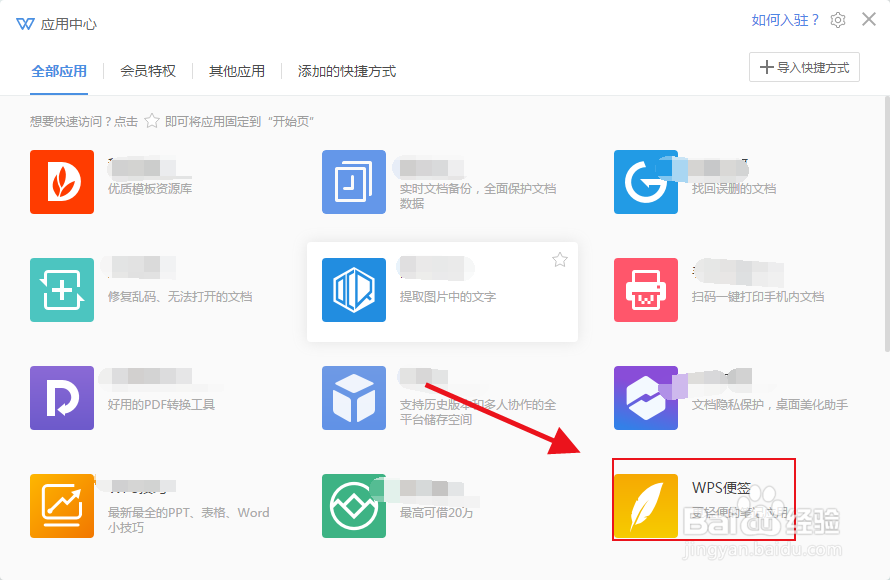Switch to the 全部应用 tab
This screenshot has height=580, width=890.
(x=59, y=71)
